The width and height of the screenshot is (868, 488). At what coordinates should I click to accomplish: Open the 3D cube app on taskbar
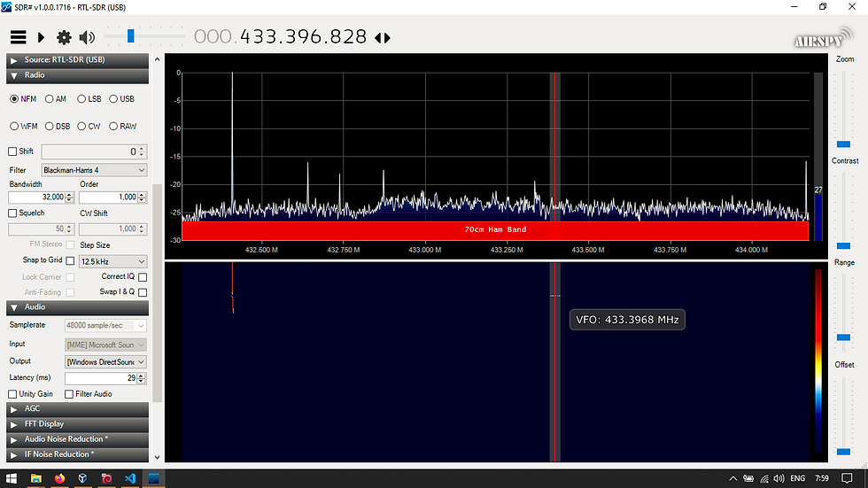[83, 478]
